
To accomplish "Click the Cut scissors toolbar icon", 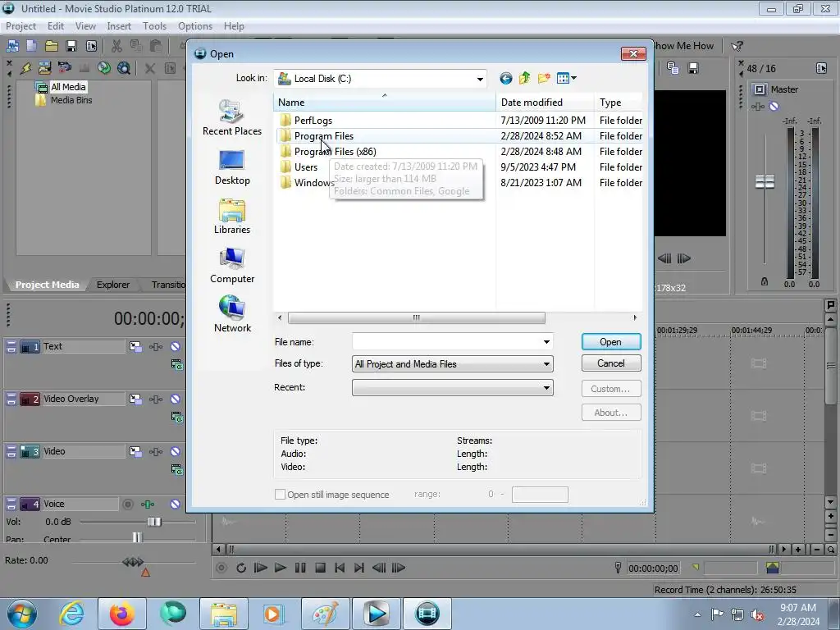I will tap(116, 47).
